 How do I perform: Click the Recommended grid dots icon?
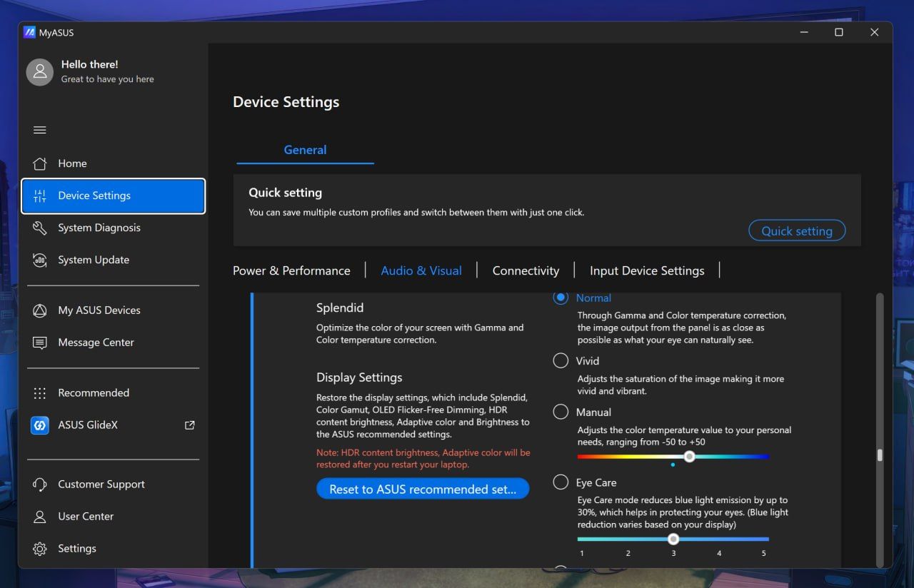[40, 393]
